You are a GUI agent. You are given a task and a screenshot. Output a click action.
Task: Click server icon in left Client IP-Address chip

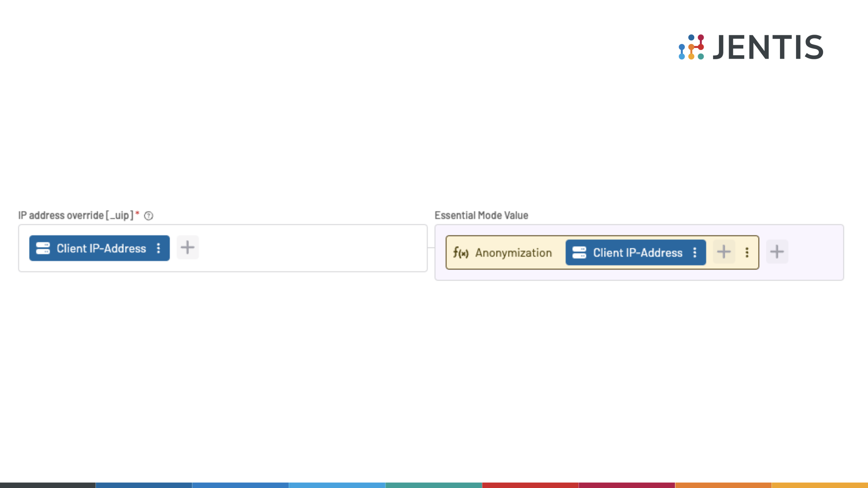pyautogui.click(x=43, y=248)
